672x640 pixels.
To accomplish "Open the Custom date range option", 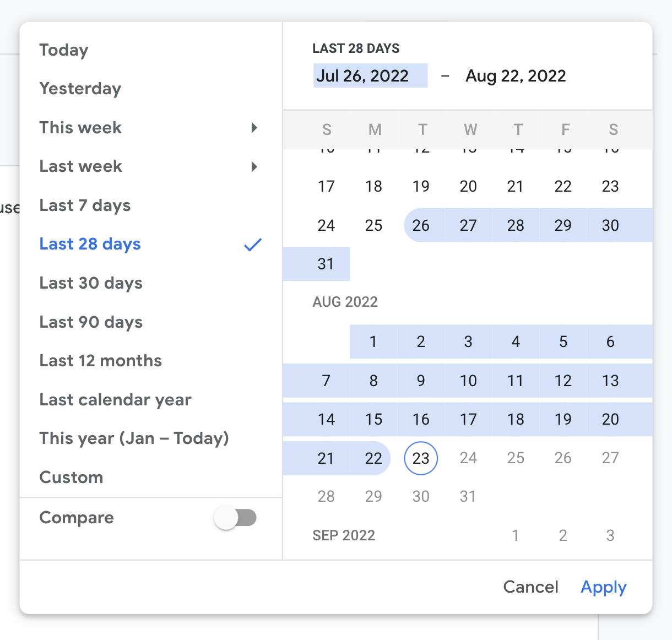I will click(71, 477).
